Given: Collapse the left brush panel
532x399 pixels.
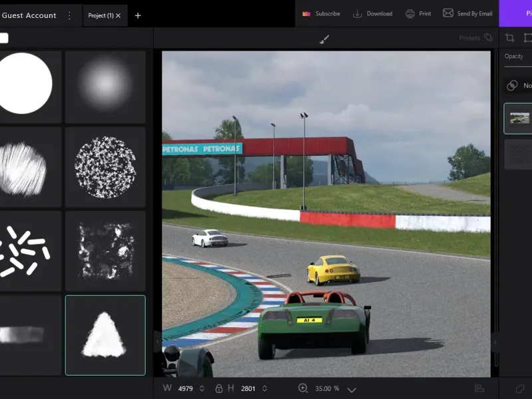Looking at the screenshot, I should [157, 342].
